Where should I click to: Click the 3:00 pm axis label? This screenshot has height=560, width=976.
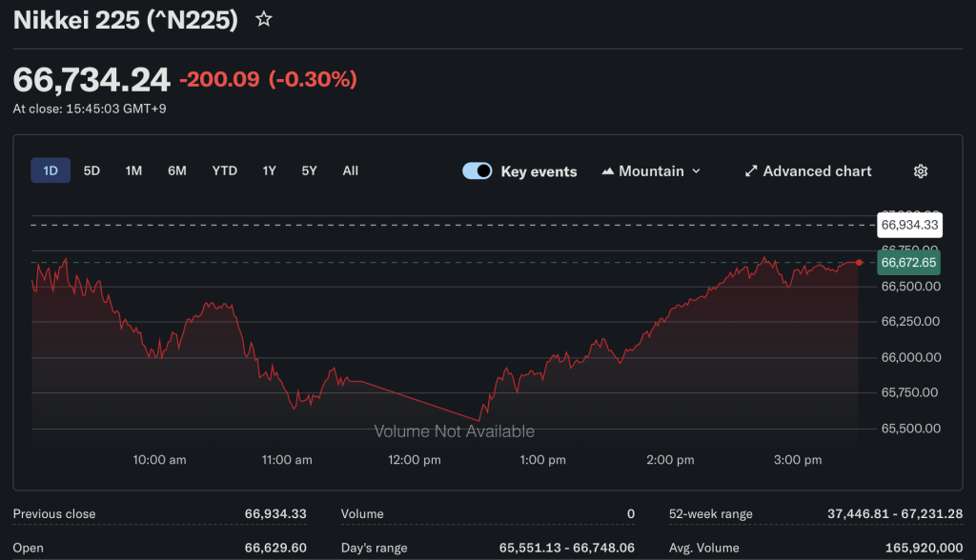(798, 460)
